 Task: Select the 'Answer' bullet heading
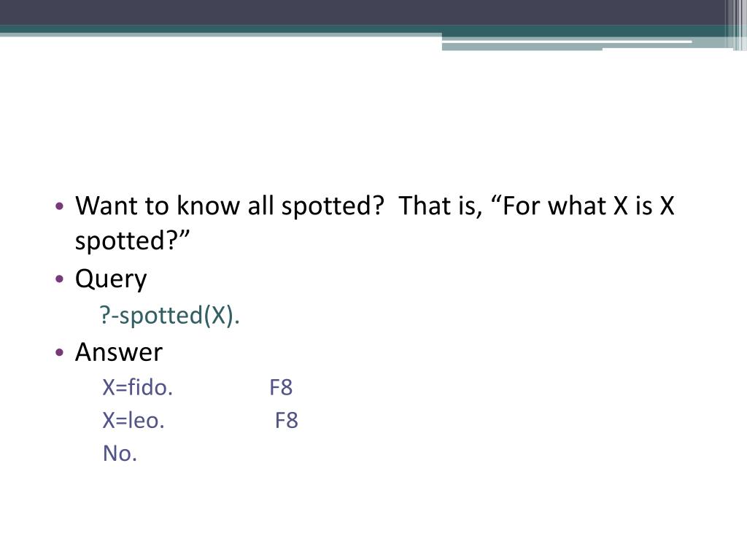[x=119, y=352]
